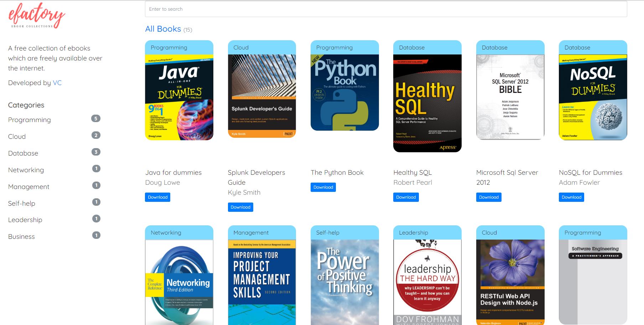Filter by the Database category
The image size is (644, 325).
(23, 153)
